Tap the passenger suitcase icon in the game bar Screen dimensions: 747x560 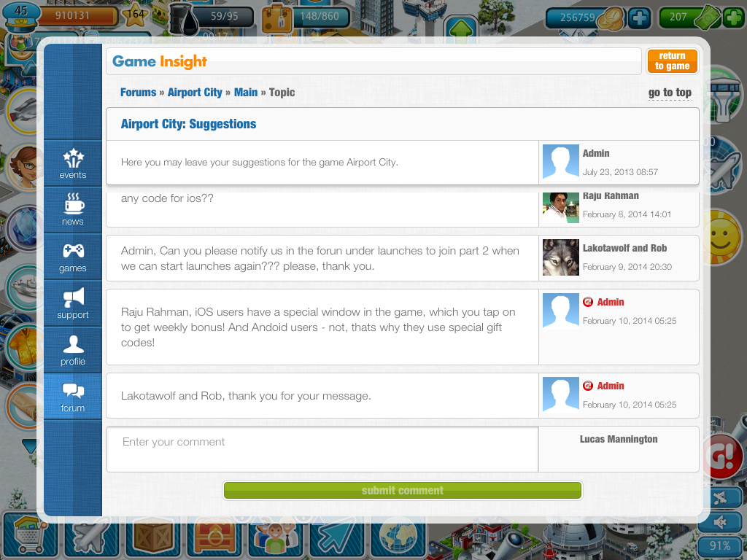(x=276, y=19)
